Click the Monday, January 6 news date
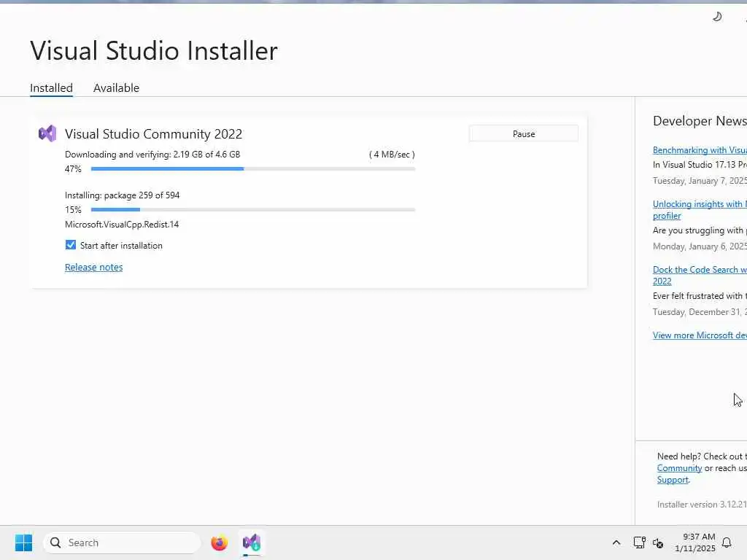The height and width of the screenshot is (560, 747). pos(700,246)
